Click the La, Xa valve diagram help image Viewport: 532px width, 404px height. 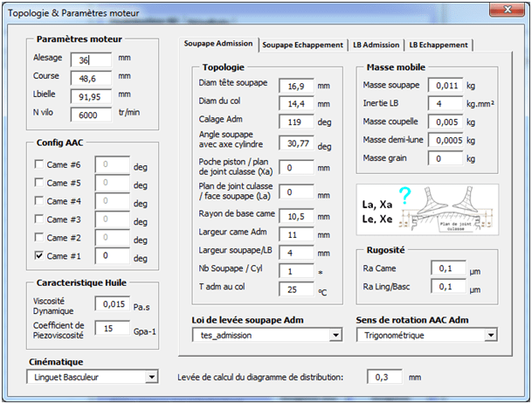tap(427, 209)
